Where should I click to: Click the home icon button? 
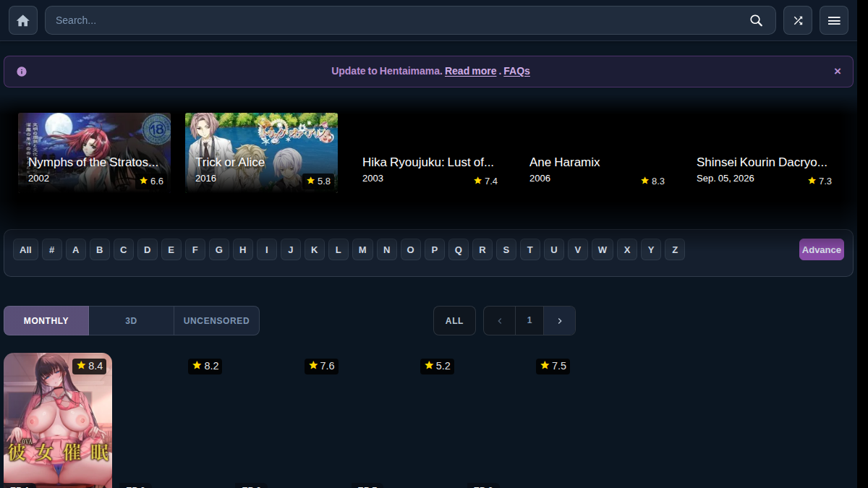tap(22, 20)
